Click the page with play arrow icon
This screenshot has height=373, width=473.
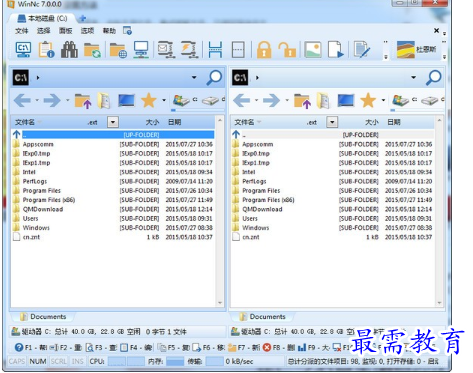pyautogui.click(x=336, y=50)
